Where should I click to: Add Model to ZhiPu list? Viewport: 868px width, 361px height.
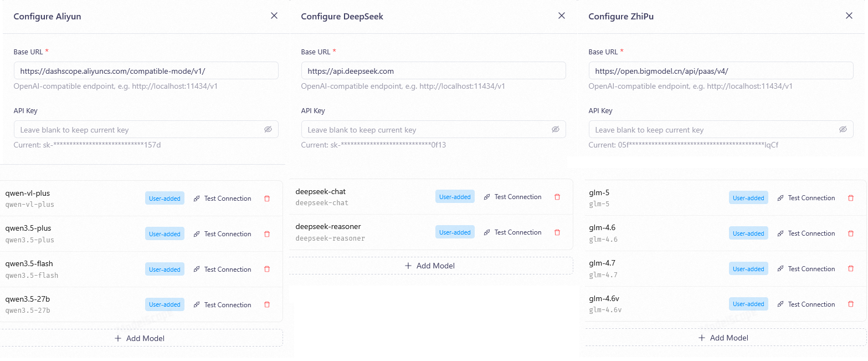pyautogui.click(x=723, y=338)
